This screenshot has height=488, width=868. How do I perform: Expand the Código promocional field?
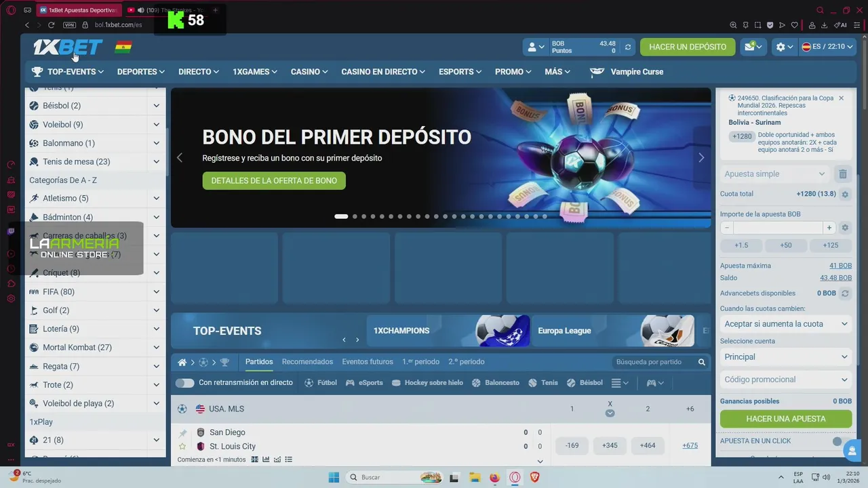785,380
